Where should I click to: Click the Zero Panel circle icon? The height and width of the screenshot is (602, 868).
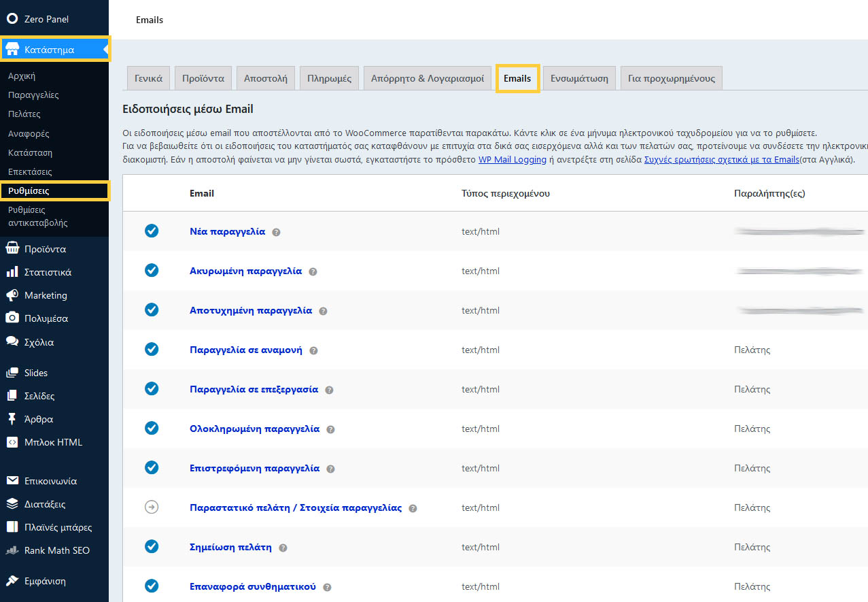[x=12, y=19]
